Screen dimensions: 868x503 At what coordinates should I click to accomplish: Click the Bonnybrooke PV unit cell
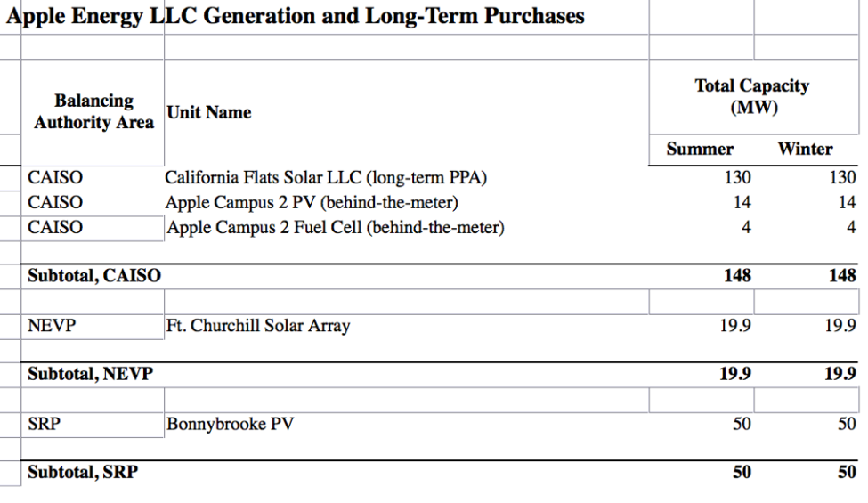point(231,424)
